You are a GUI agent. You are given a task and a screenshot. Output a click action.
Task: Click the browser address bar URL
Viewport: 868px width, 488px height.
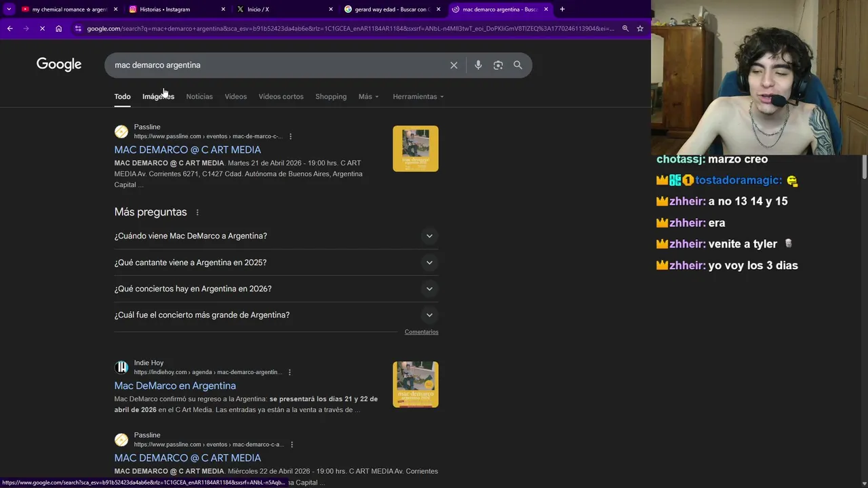tap(350, 28)
